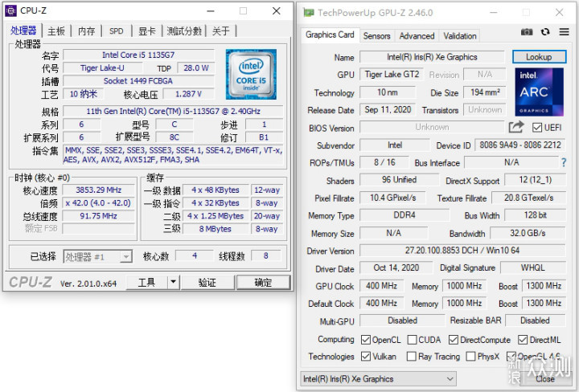This screenshot has width=579, height=392.
Task: Click the 线程数 value 8
Action: (x=266, y=255)
